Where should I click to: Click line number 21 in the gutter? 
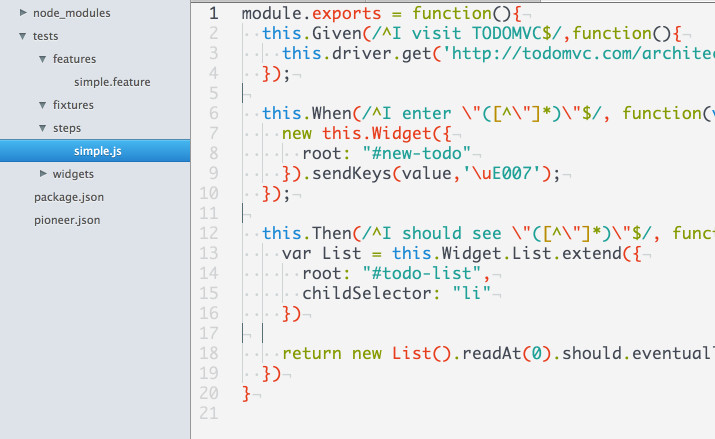click(x=209, y=413)
